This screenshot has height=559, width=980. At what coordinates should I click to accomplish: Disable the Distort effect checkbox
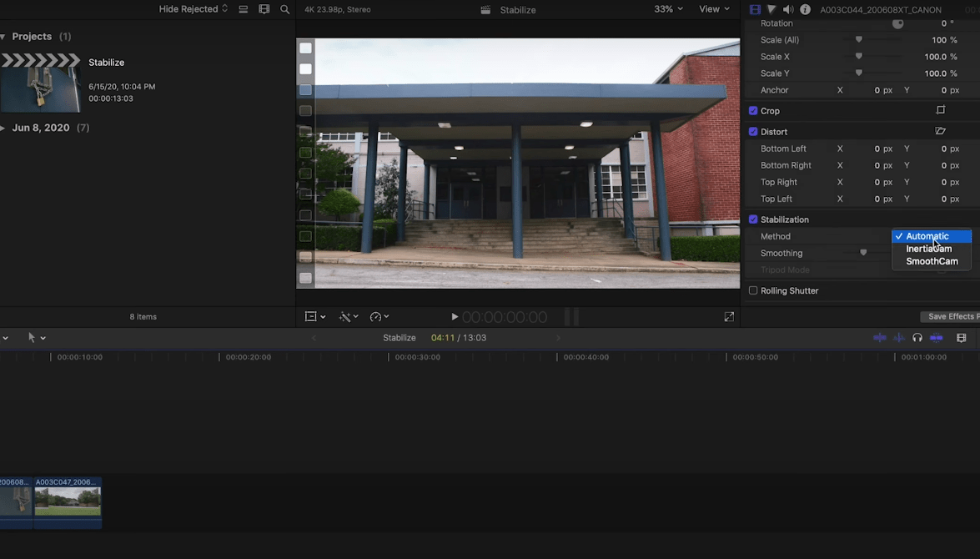point(753,131)
